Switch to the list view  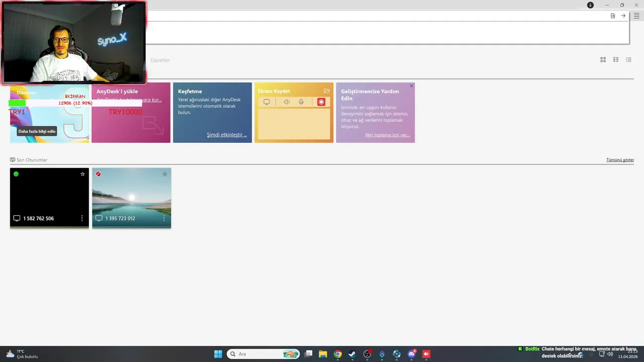628,60
